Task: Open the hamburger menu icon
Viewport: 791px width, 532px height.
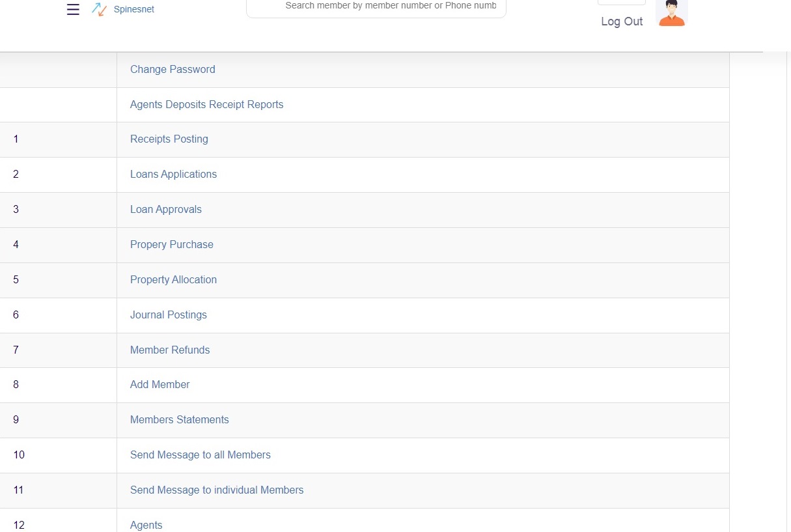Action: (x=73, y=10)
